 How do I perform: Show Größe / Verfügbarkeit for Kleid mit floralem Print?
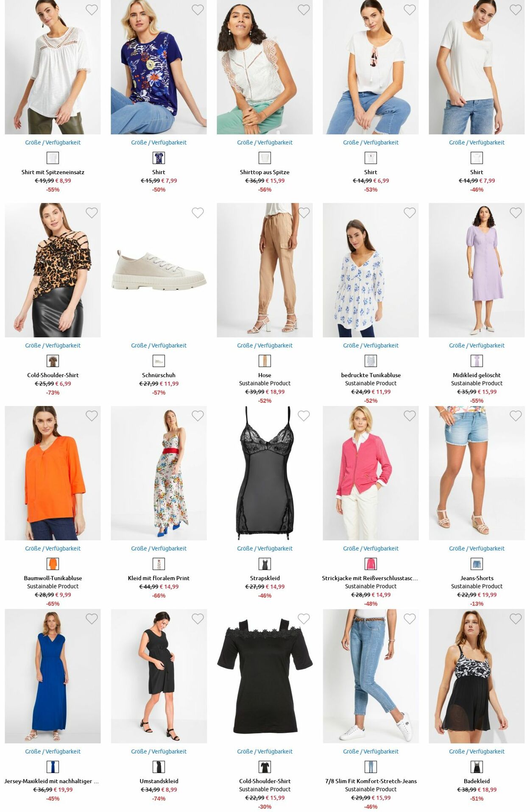click(x=159, y=548)
